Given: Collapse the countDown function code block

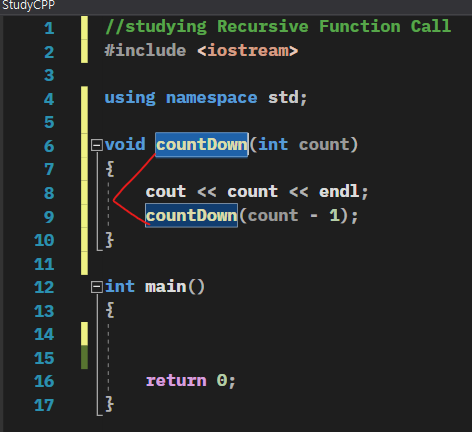Looking at the screenshot, I should (x=97, y=145).
